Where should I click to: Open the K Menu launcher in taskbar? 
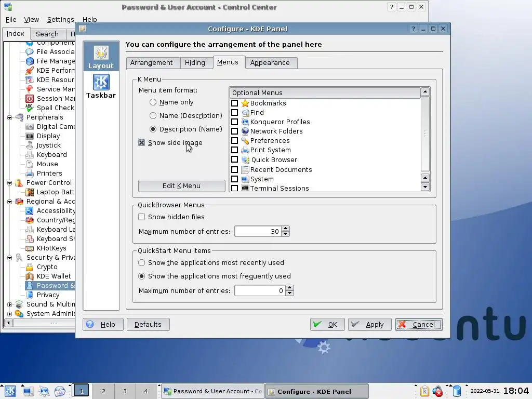pos(10,391)
